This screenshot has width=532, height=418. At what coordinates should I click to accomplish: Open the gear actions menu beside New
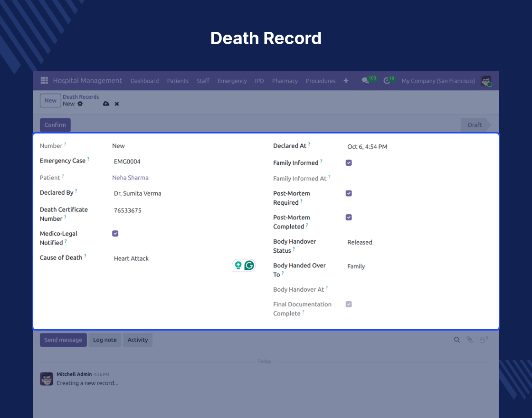(x=80, y=104)
